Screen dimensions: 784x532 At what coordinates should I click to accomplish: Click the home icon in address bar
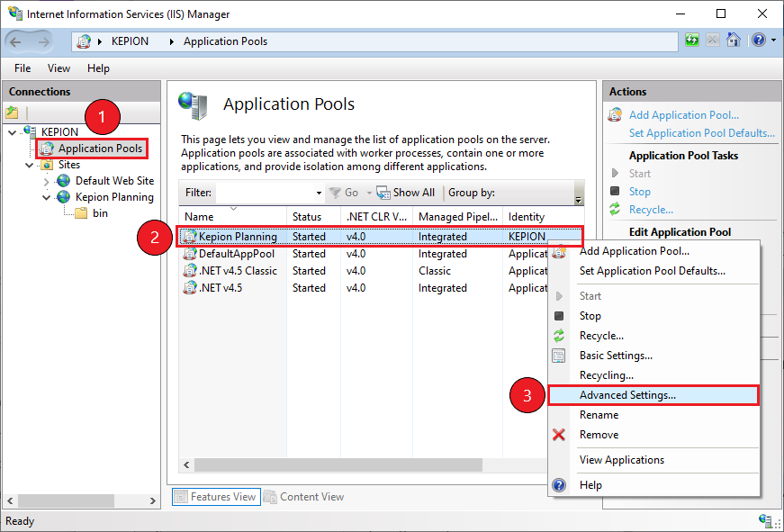point(734,40)
